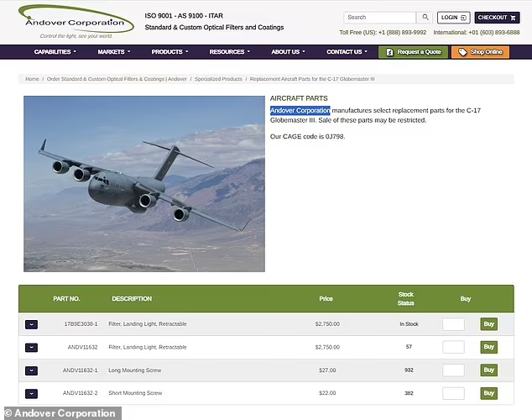Click the Price column header
This screenshot has width=532, height=420.
[x=326, y=299]
